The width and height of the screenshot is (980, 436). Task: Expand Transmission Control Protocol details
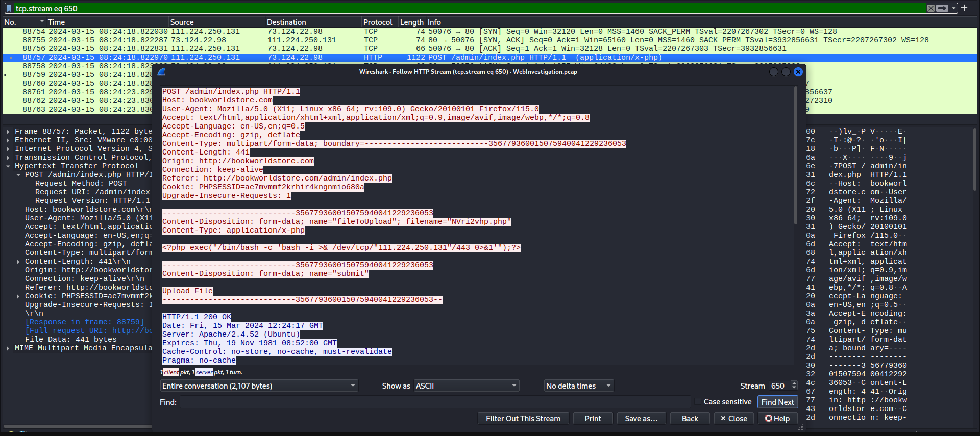(8, 158)
